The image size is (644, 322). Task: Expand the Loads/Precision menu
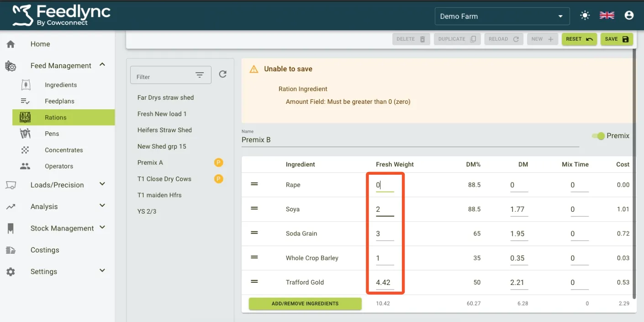pos(102,184)
